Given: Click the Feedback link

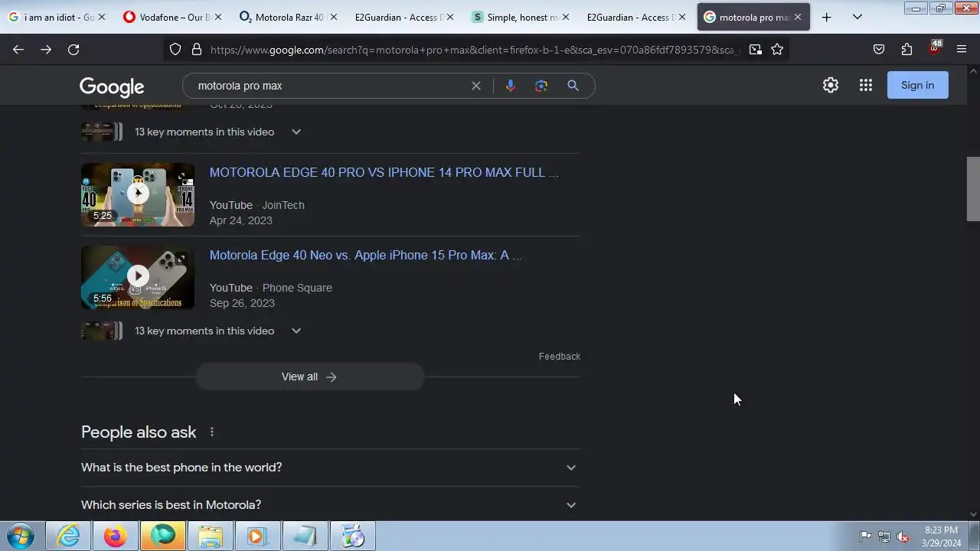Looking at the screenshot, I should [x=560, y=356].
